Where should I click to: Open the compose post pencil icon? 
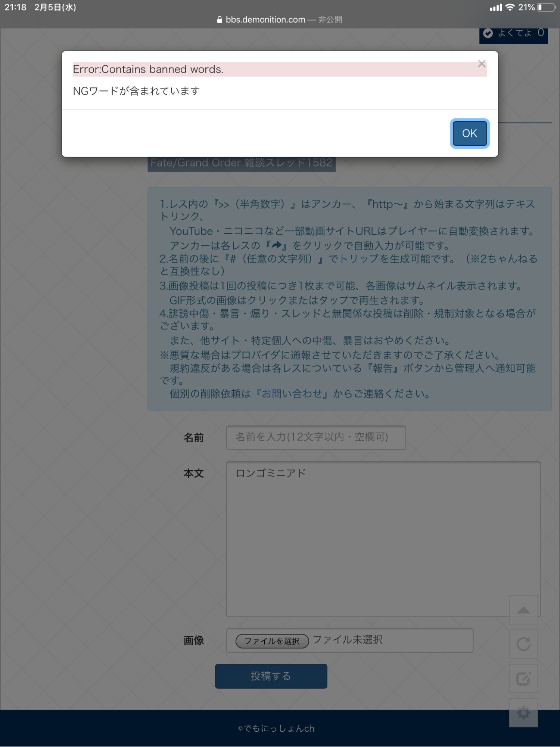pyautogui.click(x=523, y=678)
